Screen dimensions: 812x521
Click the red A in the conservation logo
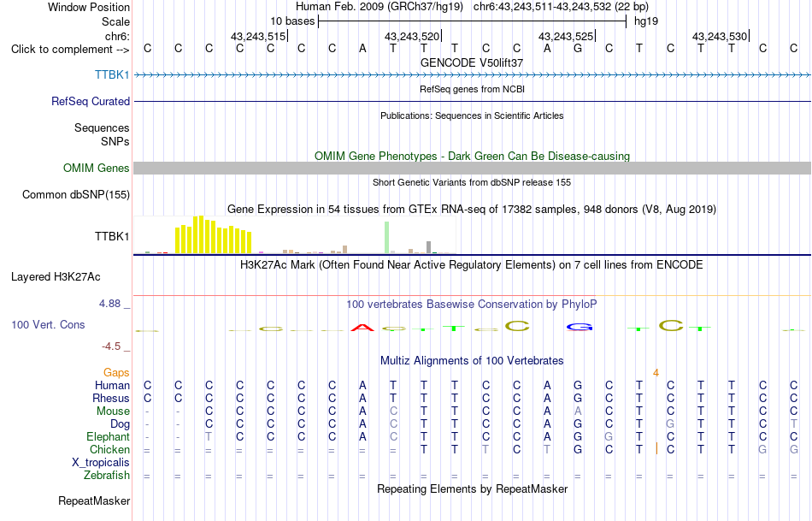point(362,327)
